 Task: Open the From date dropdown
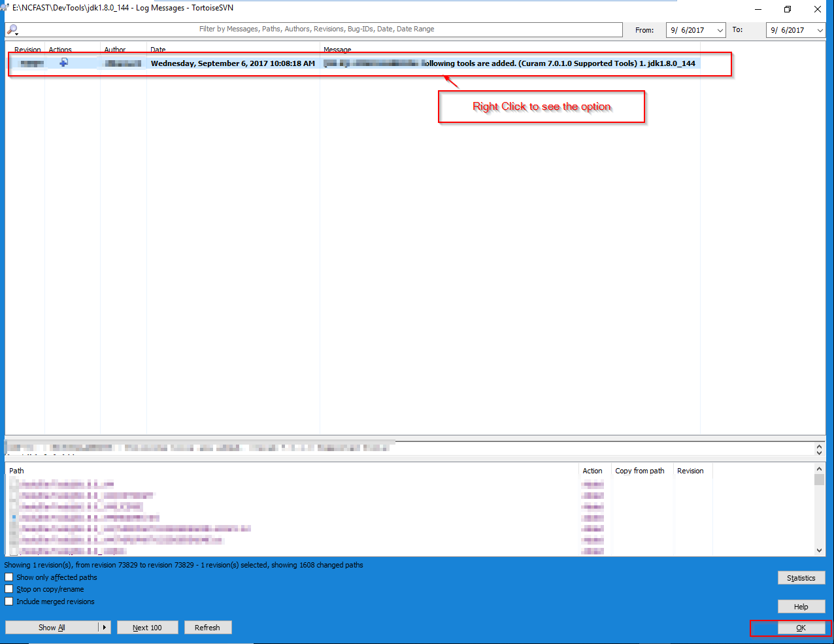pos(720,30)
